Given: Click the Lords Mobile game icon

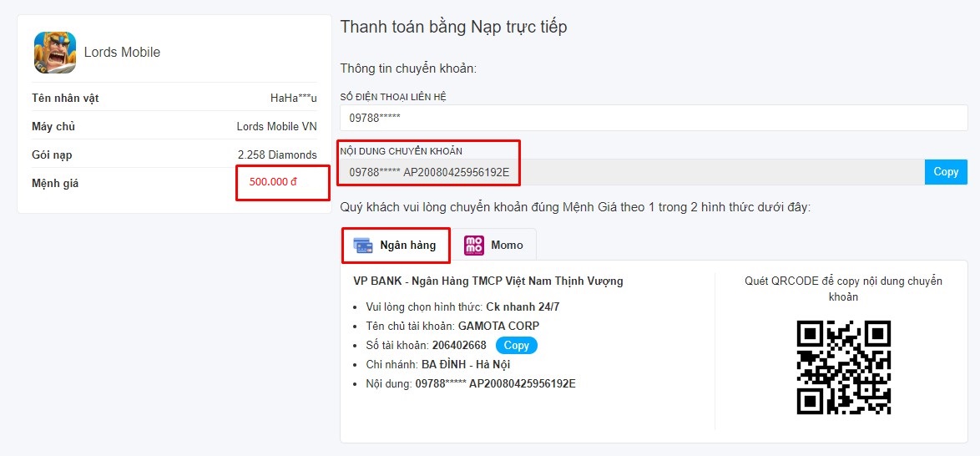Looking at the screenshot, I should (x=55, y=53).
